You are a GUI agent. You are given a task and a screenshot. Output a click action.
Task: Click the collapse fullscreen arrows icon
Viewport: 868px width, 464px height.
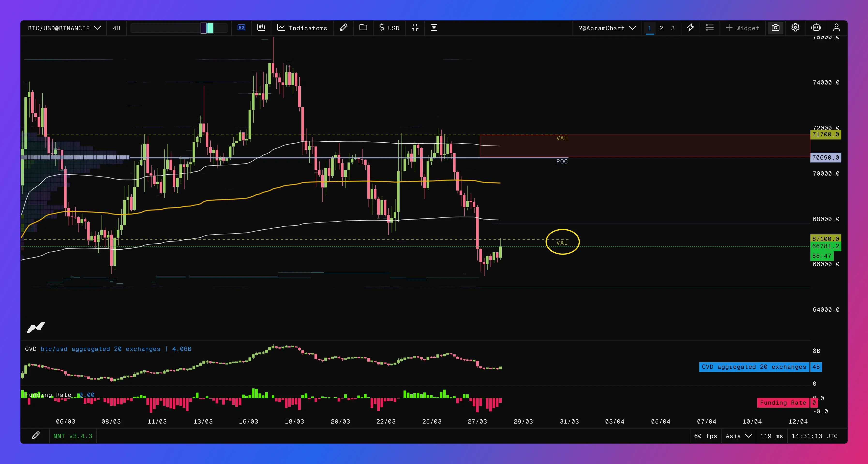pos(415,28)
